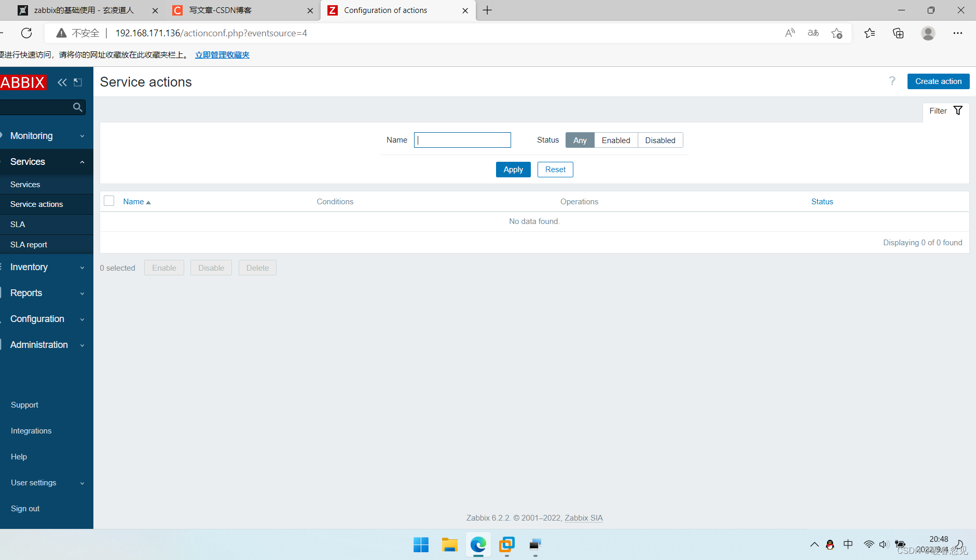Open Service actions submenu item
Viewport: 976px width, 560px height.
tap(47, 204)
